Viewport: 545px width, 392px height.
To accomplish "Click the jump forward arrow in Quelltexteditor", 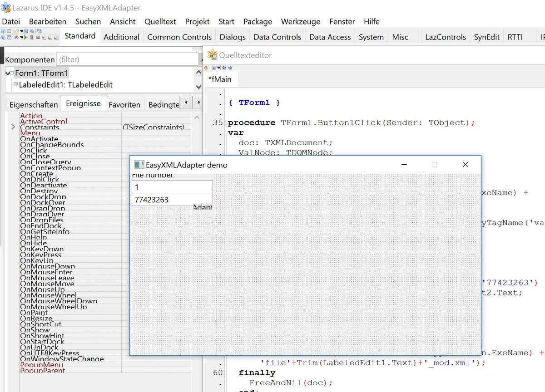I will point(230,68).
